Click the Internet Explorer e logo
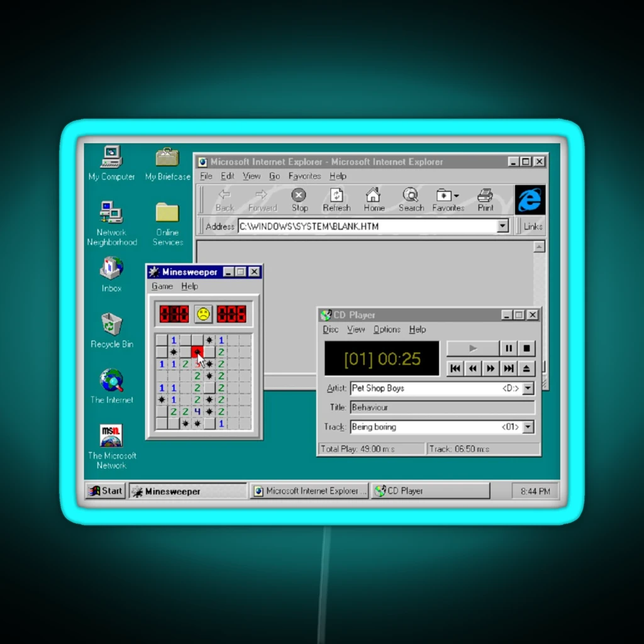Image resolution: width=644 pixels, height=644 pixels. point(530,199)
